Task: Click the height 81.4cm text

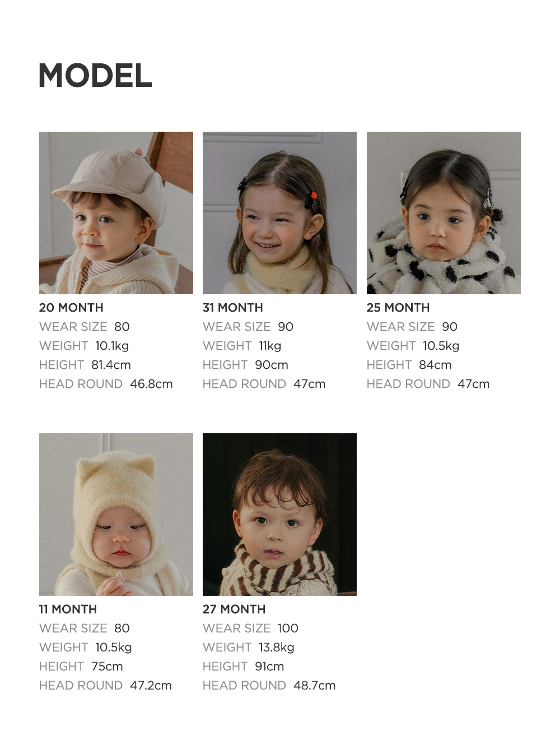Action: 85,365
